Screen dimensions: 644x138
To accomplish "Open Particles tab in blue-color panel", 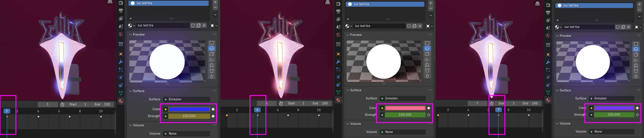I will coord(121,70).
